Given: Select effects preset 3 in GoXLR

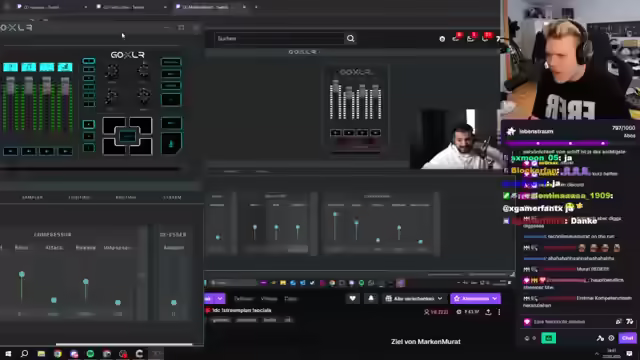Looking at the screenshot, I should click(89, 78).
